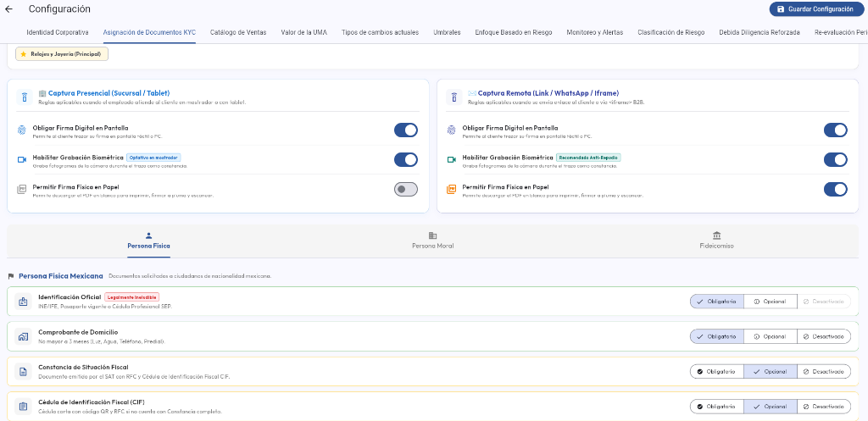Open Enfoque Basado en Riesgo tab
This screenshot has width=868, height=421.
click(x=513, y=33)
